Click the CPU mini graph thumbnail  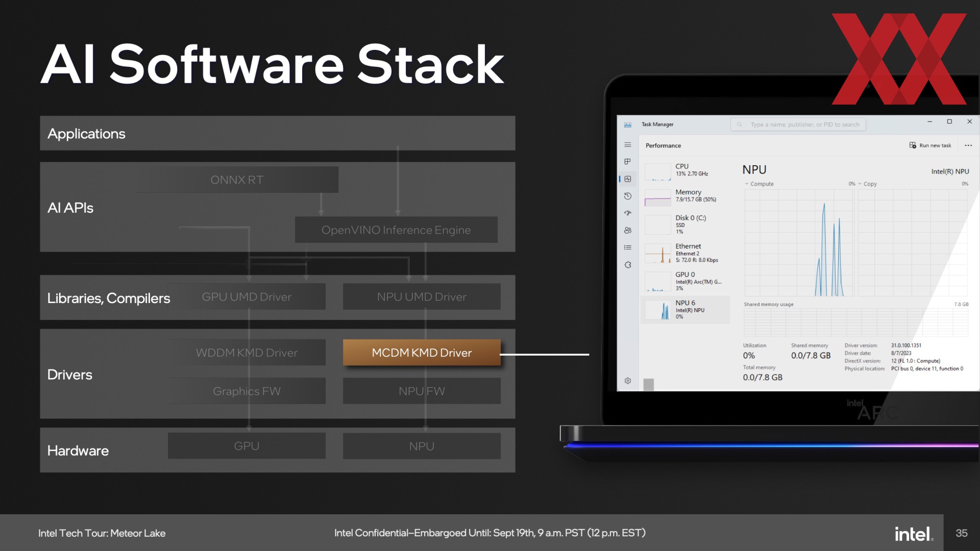[658, 172]
